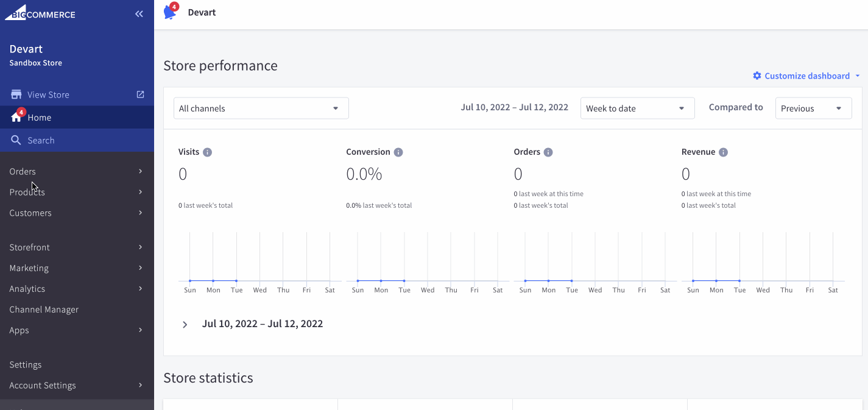Click the info icon next to Orders
Screen dimensions: 868x410
[548, 152]
